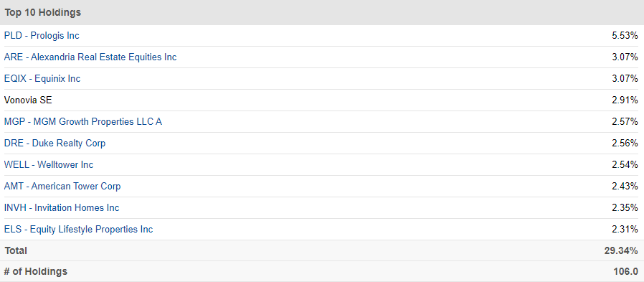Select the 5.53% Prologis weight value
Screen dimensions: 644x282
coord(625,36)
